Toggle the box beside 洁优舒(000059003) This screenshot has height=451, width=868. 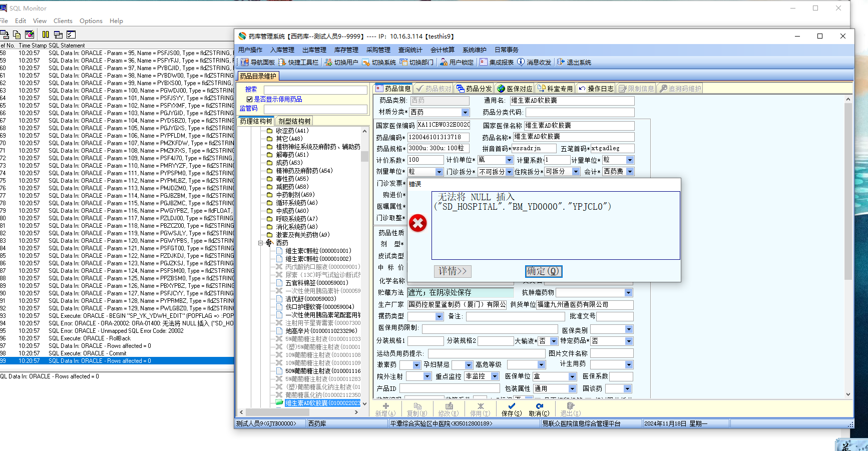(x=279, y=299)
